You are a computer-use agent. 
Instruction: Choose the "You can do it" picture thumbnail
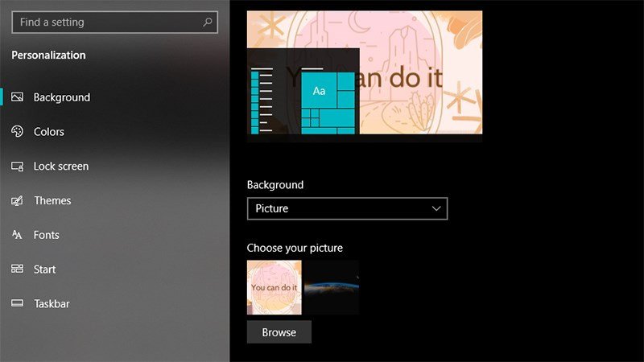click(275, 287)
